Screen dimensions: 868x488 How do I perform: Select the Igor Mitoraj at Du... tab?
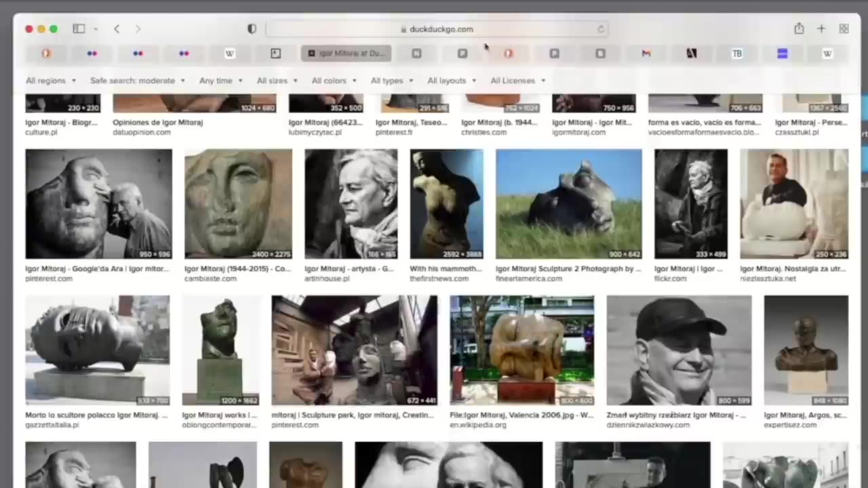coord(346,53)
